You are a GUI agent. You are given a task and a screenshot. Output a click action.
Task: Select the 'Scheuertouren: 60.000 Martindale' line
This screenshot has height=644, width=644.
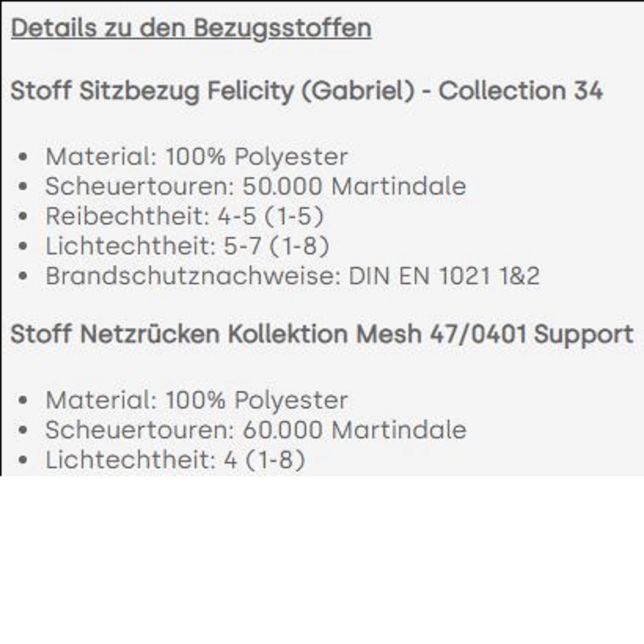tap(255, 430)
